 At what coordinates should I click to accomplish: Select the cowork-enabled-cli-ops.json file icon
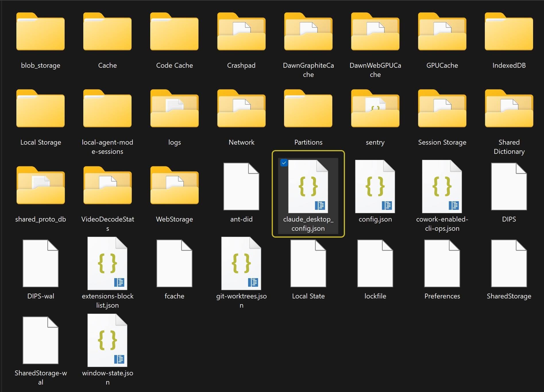[x=442, y=187]
